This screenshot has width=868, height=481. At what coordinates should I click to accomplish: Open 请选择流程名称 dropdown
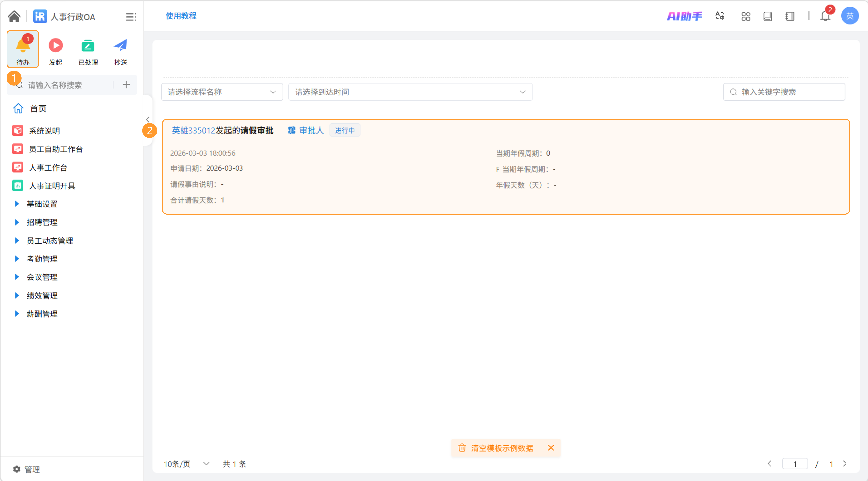[x=222, y=92]
